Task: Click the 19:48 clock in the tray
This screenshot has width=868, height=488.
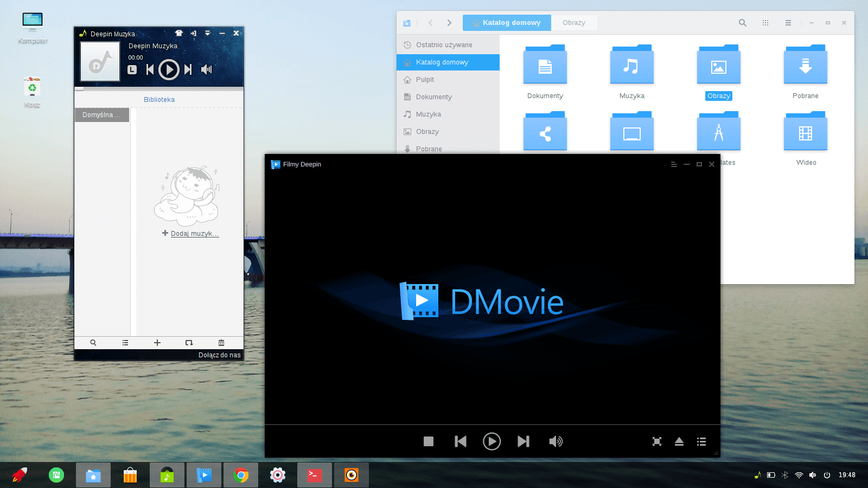Action: coord(847,475)
